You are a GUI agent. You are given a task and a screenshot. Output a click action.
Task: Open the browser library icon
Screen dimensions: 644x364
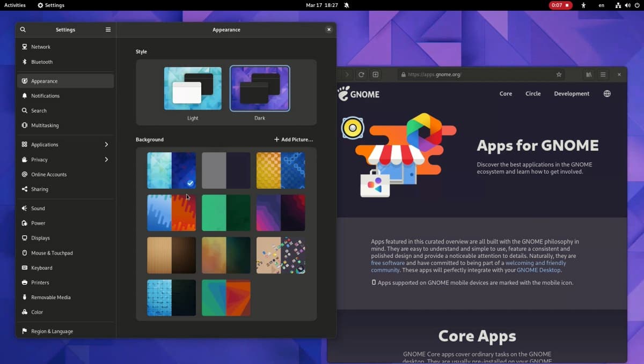tap(589, 75)
